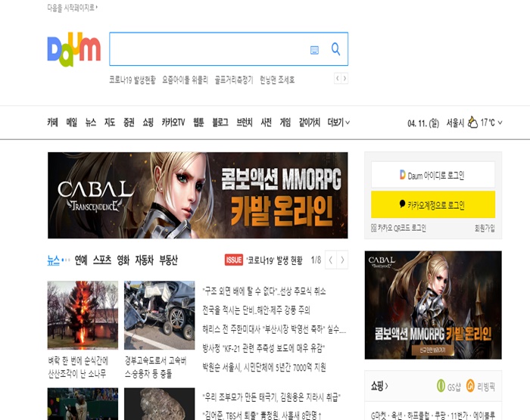This screenshot has width=530, height=420.
Task: Click the date 04. 11. (일)
Action: pyautogui.click(x=423, y=123)
